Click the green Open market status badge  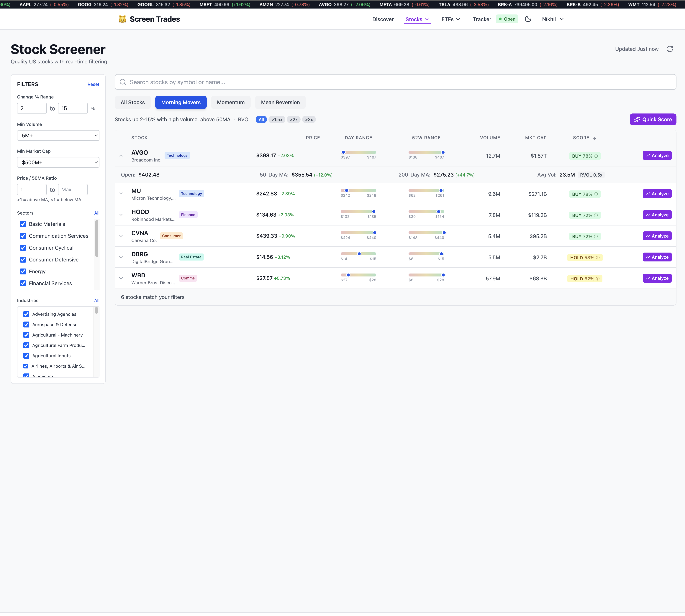tap(507, 19)
